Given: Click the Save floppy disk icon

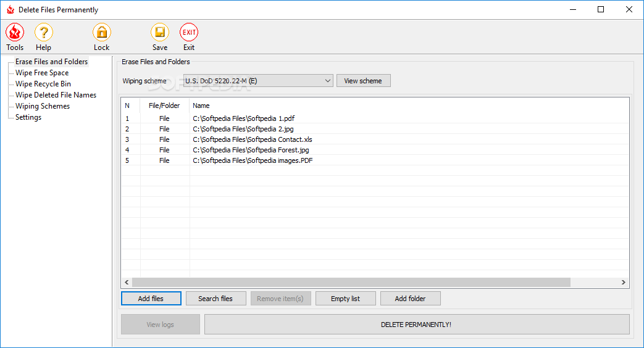Looking at the screenshot, I should [160, 33].
